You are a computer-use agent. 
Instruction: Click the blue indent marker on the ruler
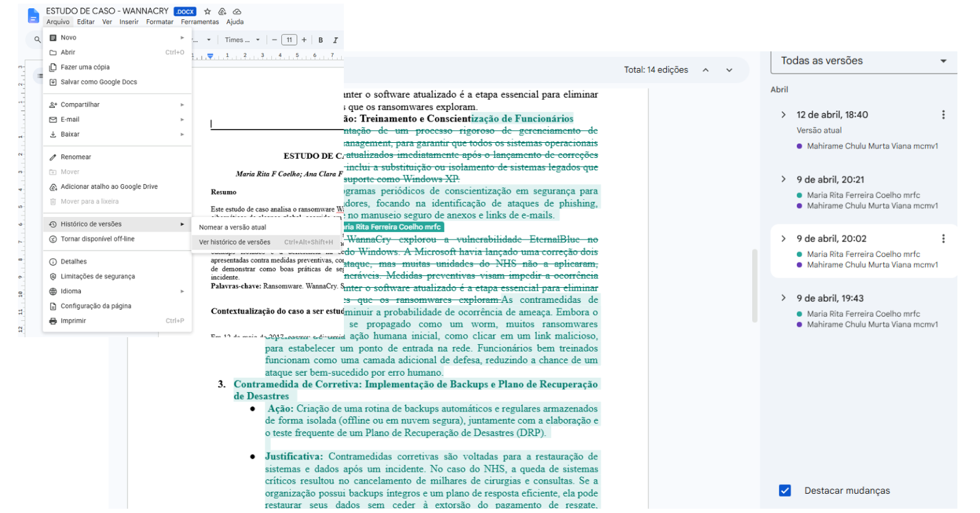click(211, 56)
